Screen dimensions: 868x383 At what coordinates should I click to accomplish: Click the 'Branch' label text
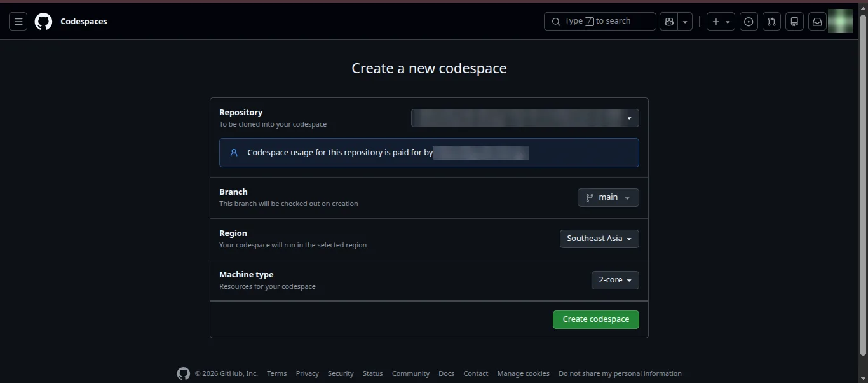click(x=233, y=192)
